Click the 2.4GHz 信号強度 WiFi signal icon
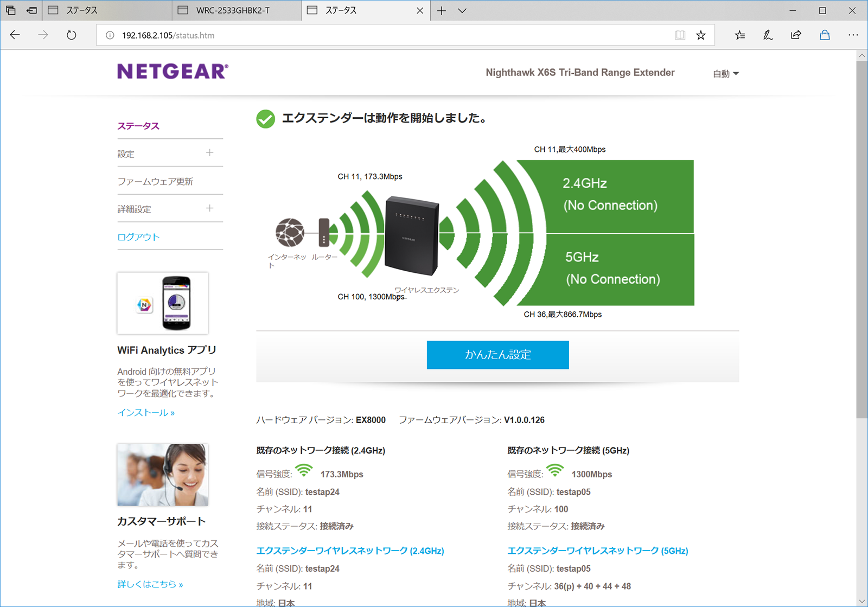Image resolution: width=868 pixels, height=607 pixels. click(304, 471)
